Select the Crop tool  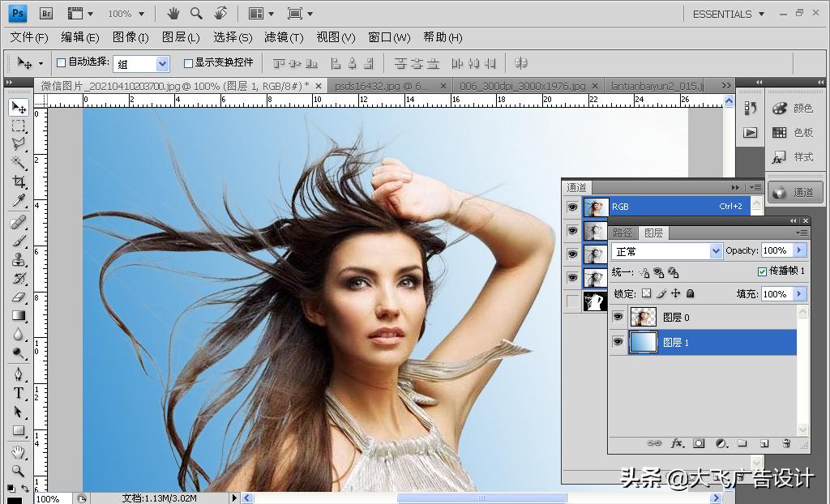click(19, 182)
